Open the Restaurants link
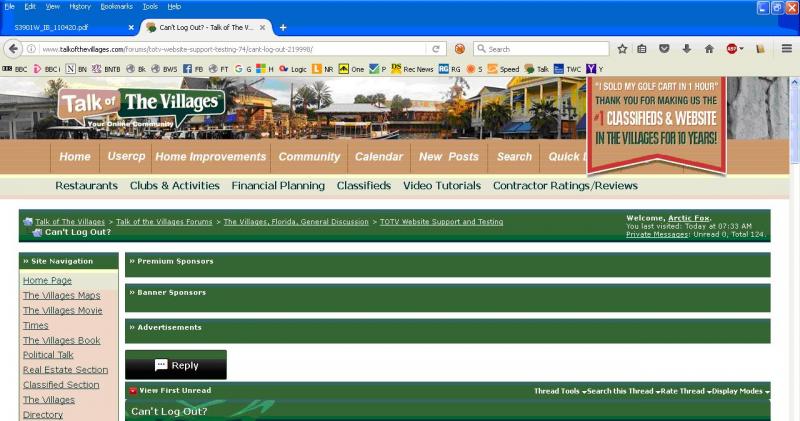Screen dimensions: 800x421 click(86, 186)
